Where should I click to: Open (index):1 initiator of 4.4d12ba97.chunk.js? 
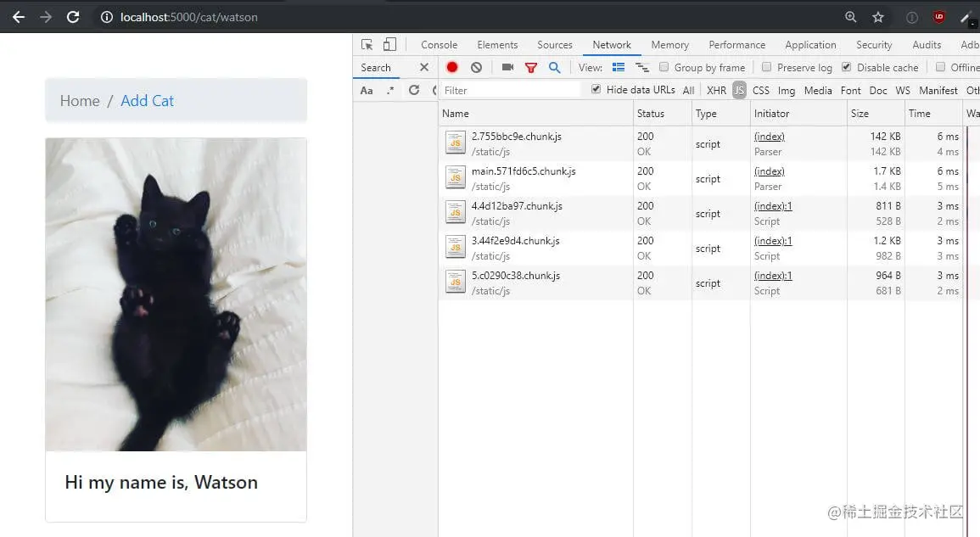pyautogui.click(x=772, y=206)
